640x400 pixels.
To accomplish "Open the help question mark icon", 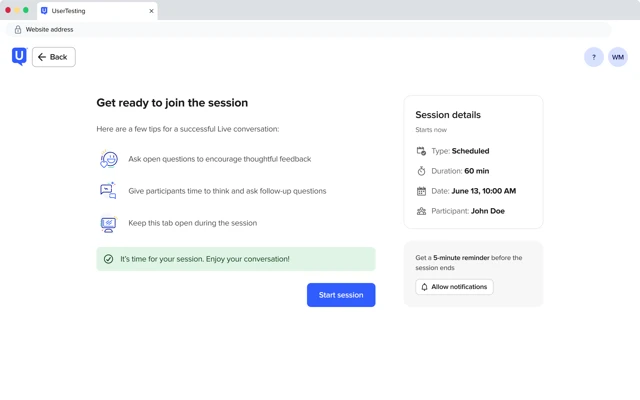I will [x=594, y=57].
